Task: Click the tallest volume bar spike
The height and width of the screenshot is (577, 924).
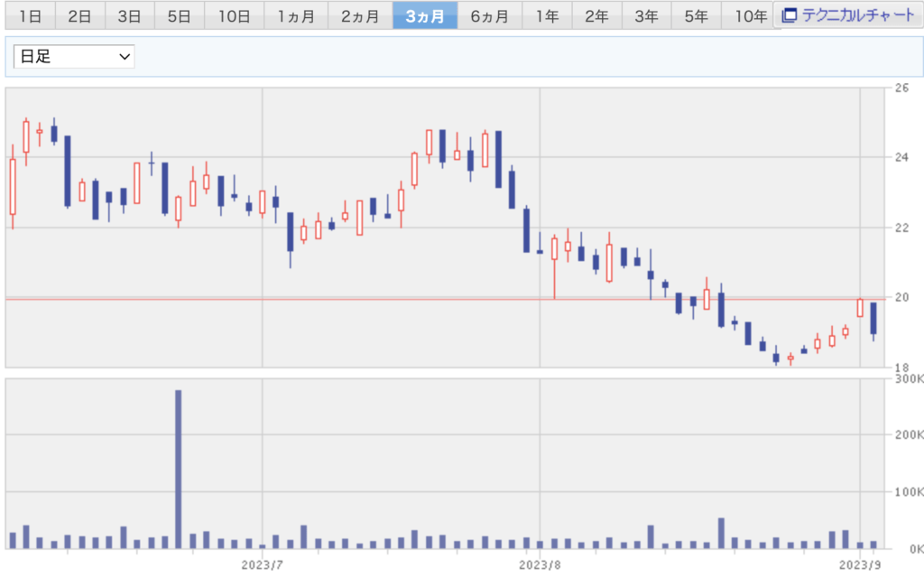Action: 179,468
